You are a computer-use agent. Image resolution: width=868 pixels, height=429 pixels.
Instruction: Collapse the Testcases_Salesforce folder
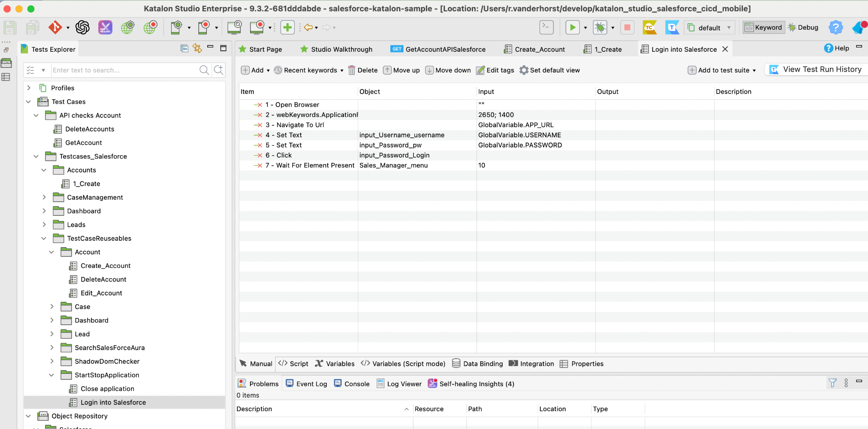pyautogui.click(x=36, y=156)
